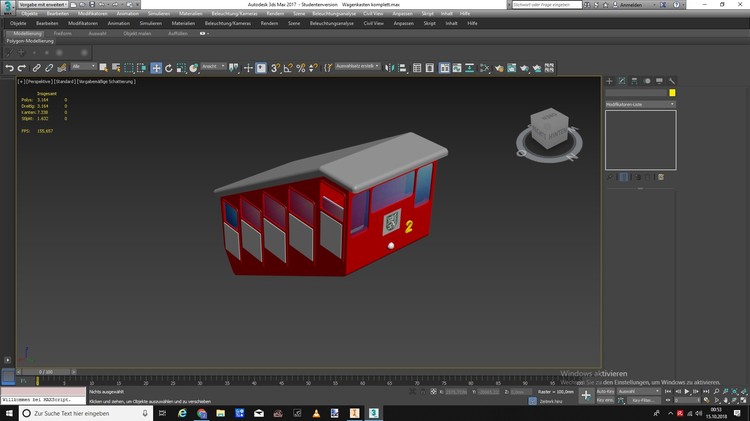Click the Go to End button

706,391
